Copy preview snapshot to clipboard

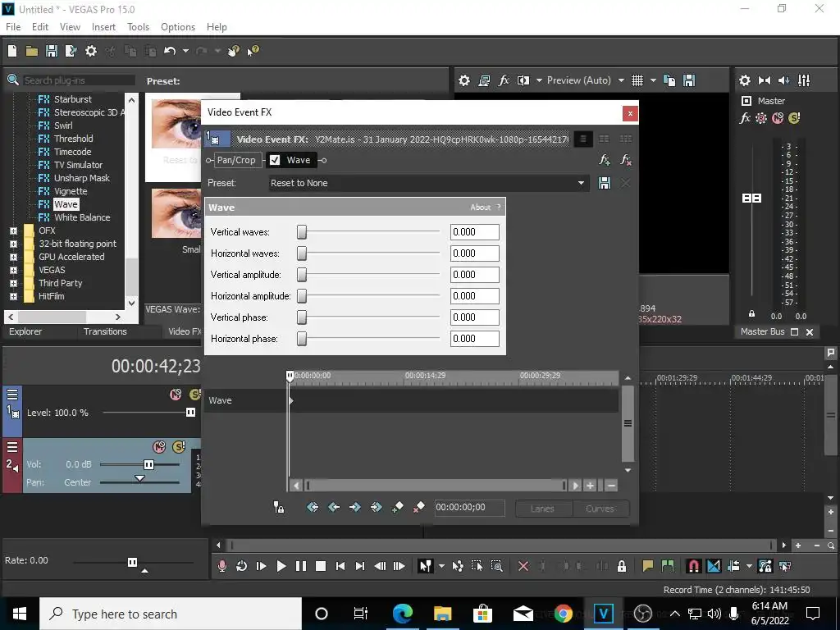click(669, 80)
